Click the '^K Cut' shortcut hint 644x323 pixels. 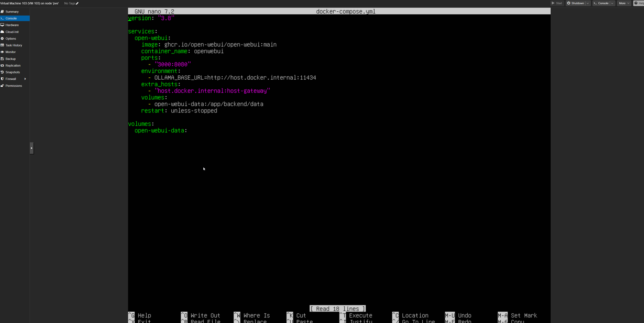point(296,316)
